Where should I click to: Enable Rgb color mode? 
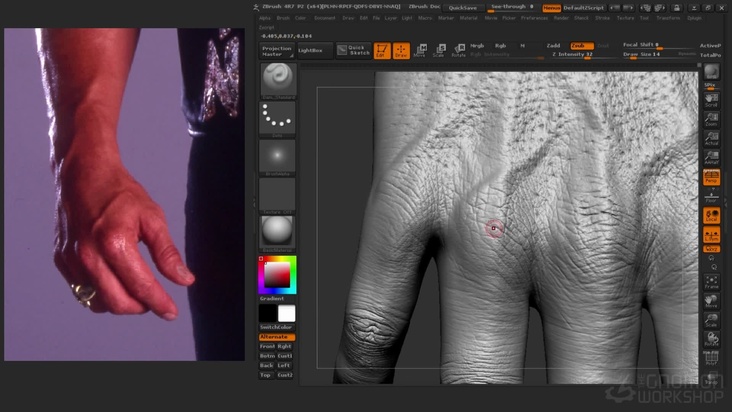tap(500, 46)
